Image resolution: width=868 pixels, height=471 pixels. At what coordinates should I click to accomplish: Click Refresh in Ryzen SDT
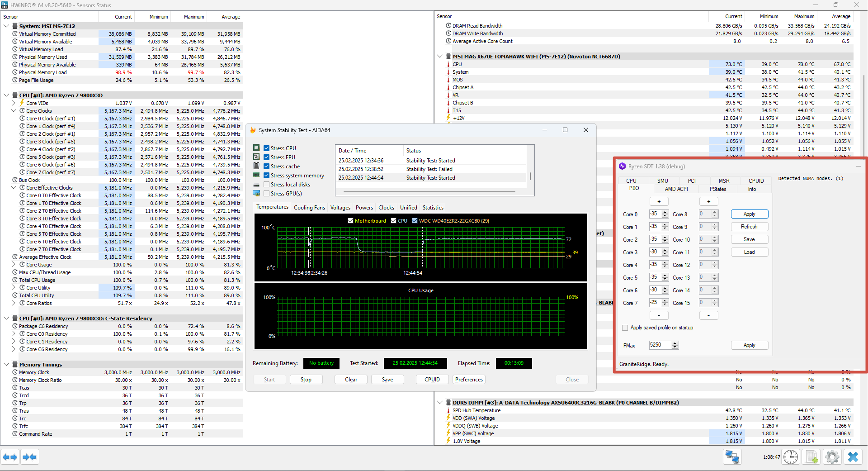pos(749,227)
